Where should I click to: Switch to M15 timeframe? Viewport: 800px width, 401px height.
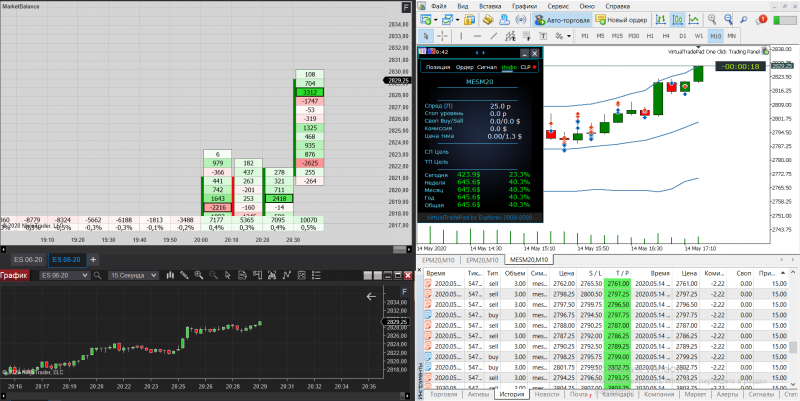pos(617,36)
